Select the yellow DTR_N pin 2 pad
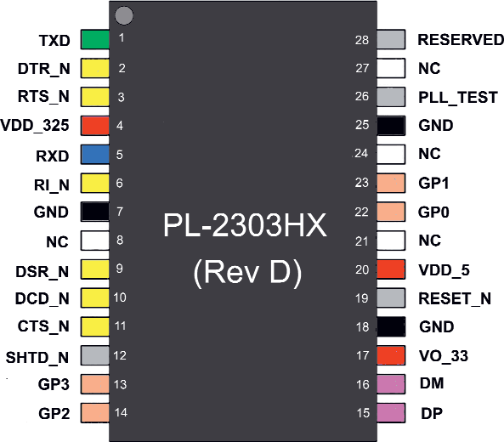 (95, 68)
